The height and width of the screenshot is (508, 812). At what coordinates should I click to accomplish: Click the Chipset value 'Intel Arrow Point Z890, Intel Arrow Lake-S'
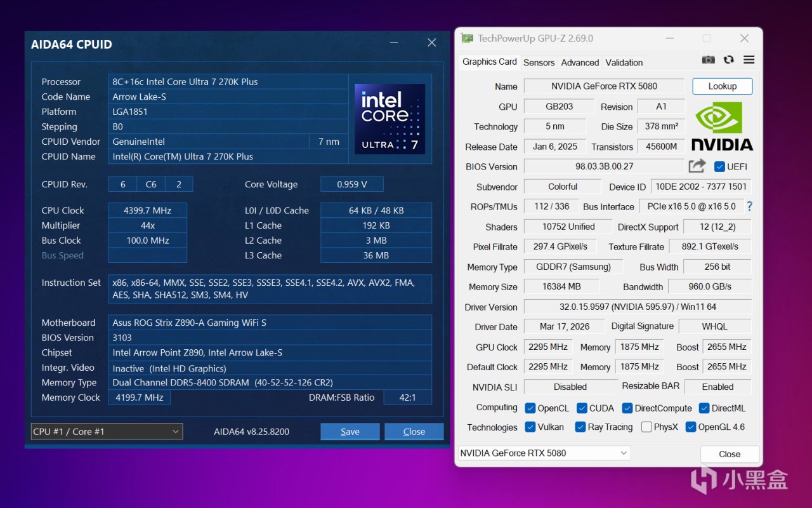click(x=270, y=352)
